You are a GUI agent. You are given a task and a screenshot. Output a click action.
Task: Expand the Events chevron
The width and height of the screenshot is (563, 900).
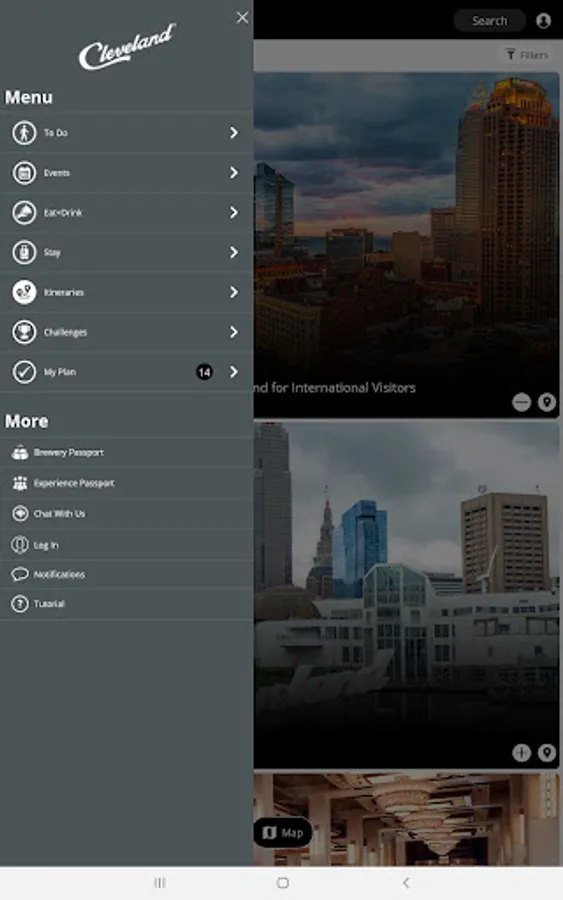tap(234, 173)
